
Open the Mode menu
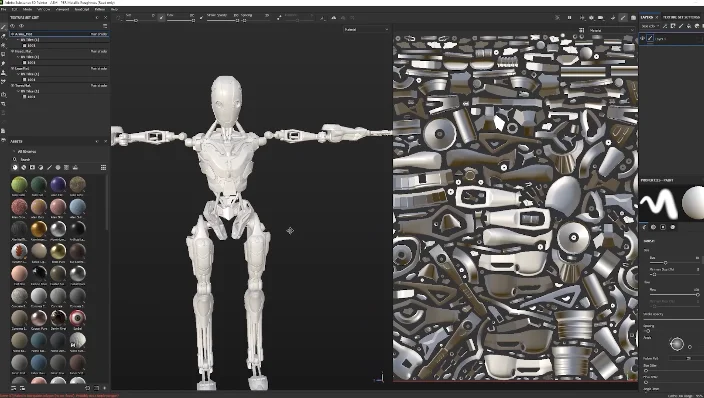point(27,9)
